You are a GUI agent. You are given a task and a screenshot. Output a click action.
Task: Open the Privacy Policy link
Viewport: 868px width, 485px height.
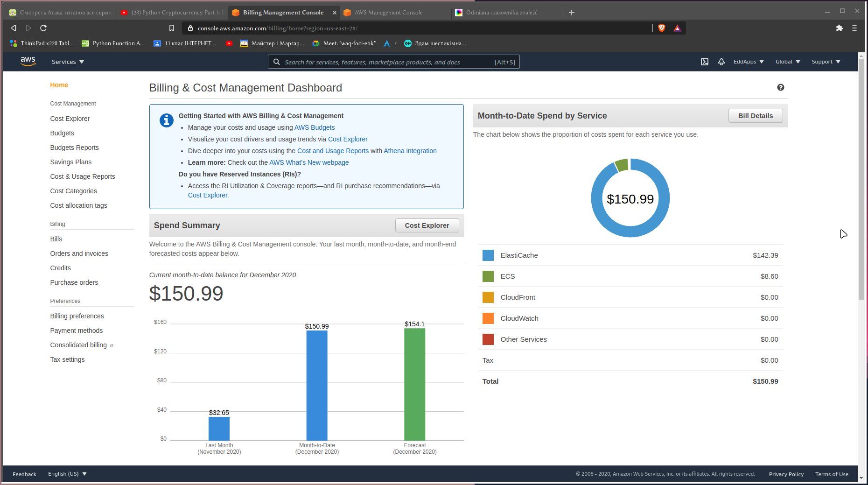point(786,474)
